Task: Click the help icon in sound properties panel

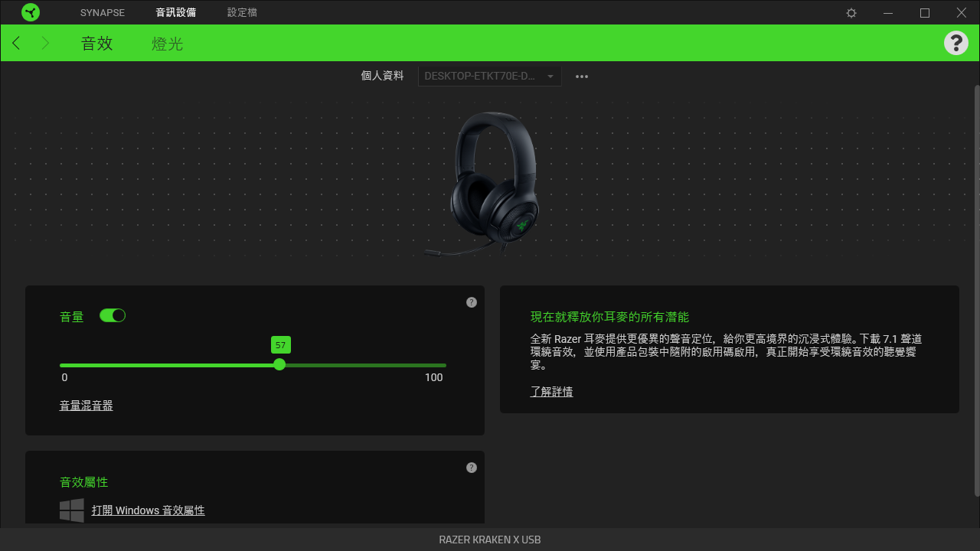Action: (x=472, y=468)
